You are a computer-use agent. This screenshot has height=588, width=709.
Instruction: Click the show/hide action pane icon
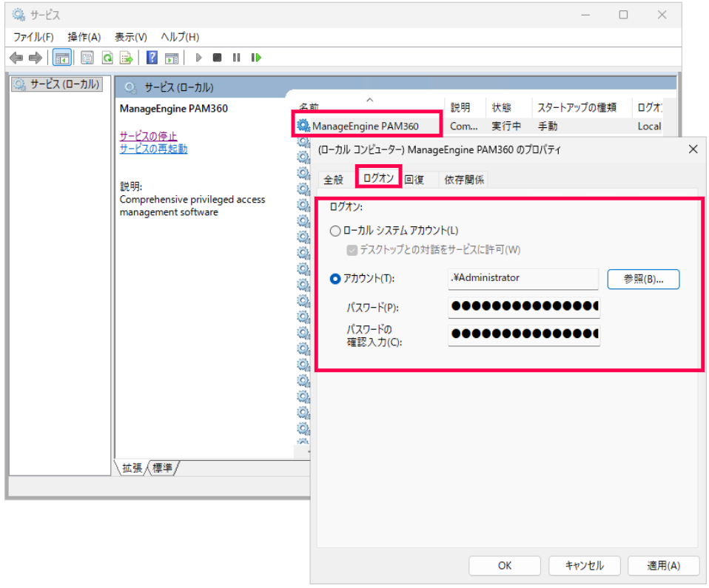coord(172,58)
